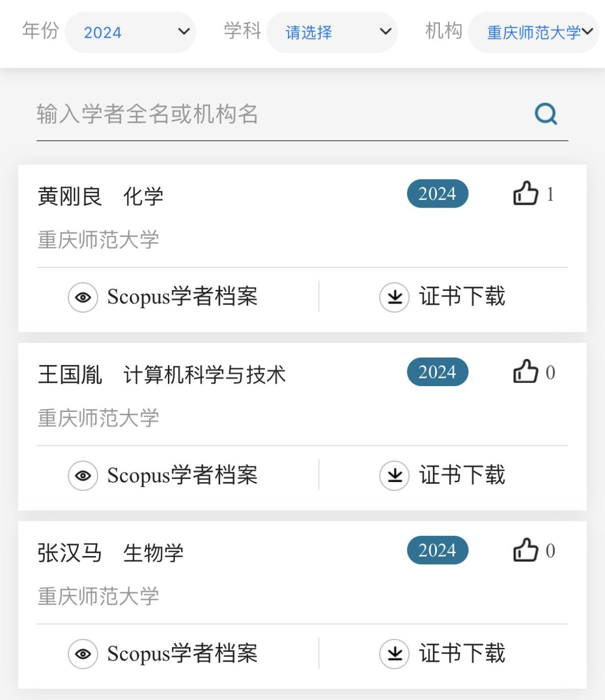Image resolution: width=605 pixels, height=700 pixels.
Task: Click the eye icon in 王国胤's card
Action: coord(83,476)
